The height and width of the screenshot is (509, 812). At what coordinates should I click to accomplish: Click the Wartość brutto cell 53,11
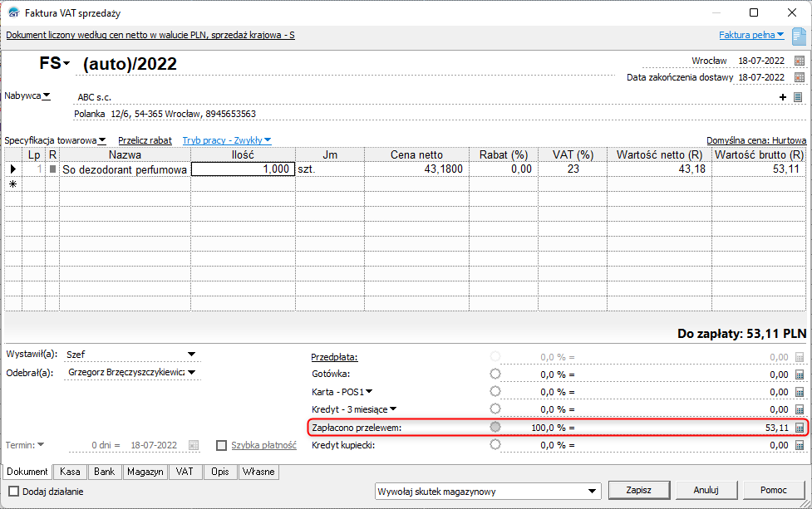pyautogui.click(x=759, y=169)
